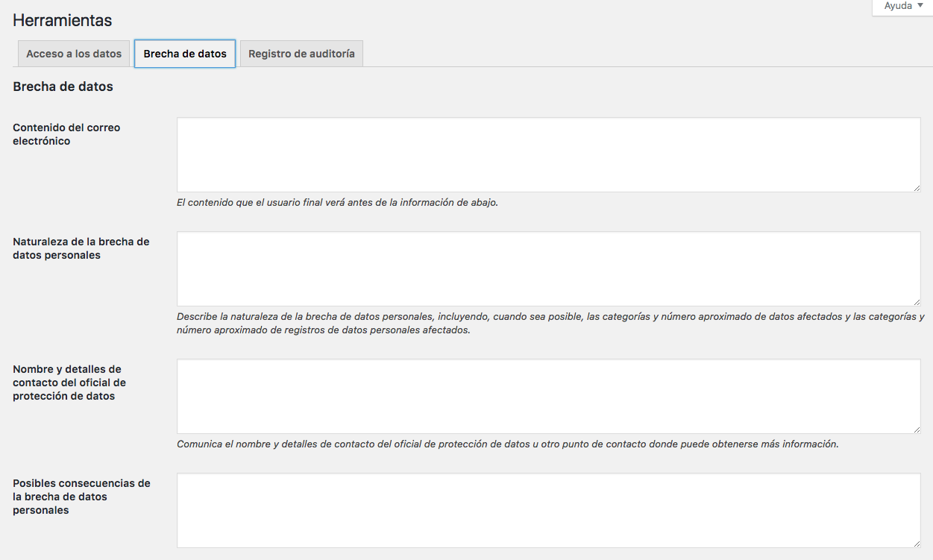Screen dimensions: 933x560
Task: Click the hint text starting with El contenido
Action: click(x=337, y=202)
